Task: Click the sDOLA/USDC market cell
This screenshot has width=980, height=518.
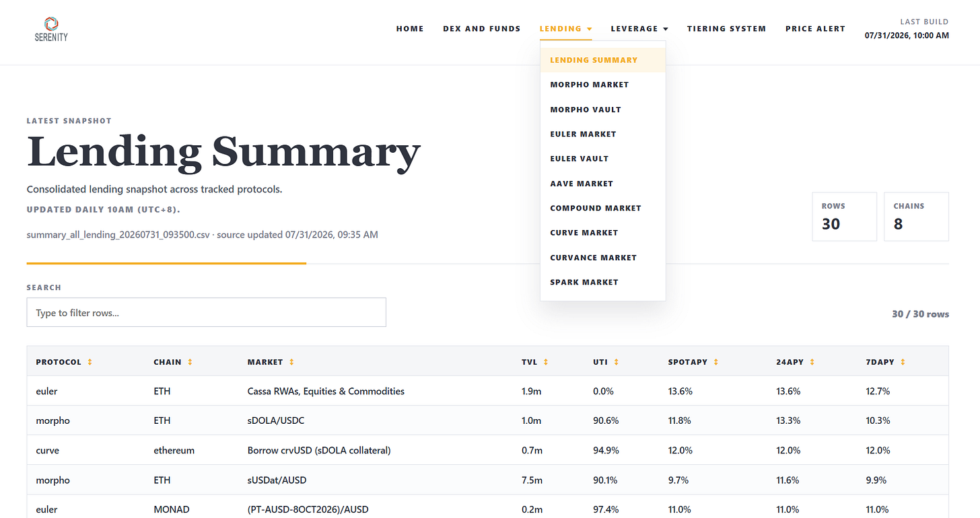Action: pos(275,420)
